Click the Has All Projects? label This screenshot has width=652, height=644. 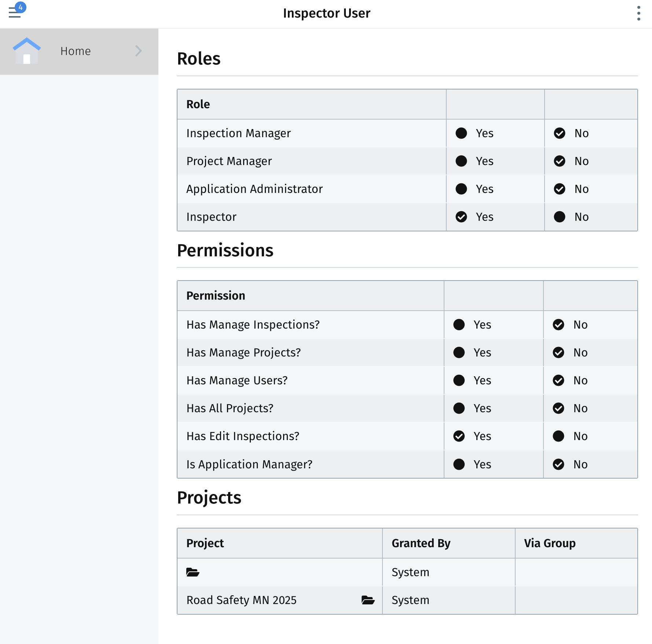click(230, 408)
